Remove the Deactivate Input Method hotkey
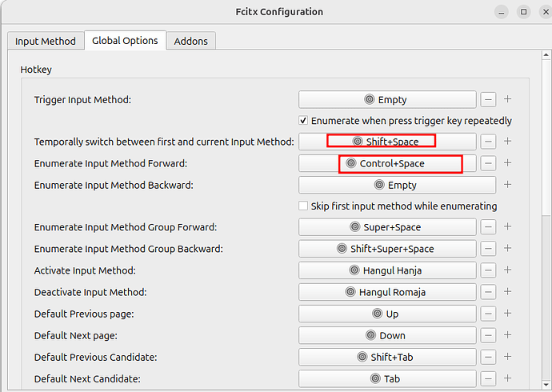The image size is (552, 392). [488, 292]
